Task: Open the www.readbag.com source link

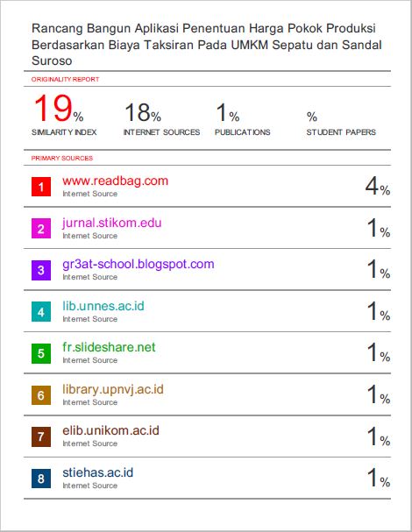Action: coord(115,181)
